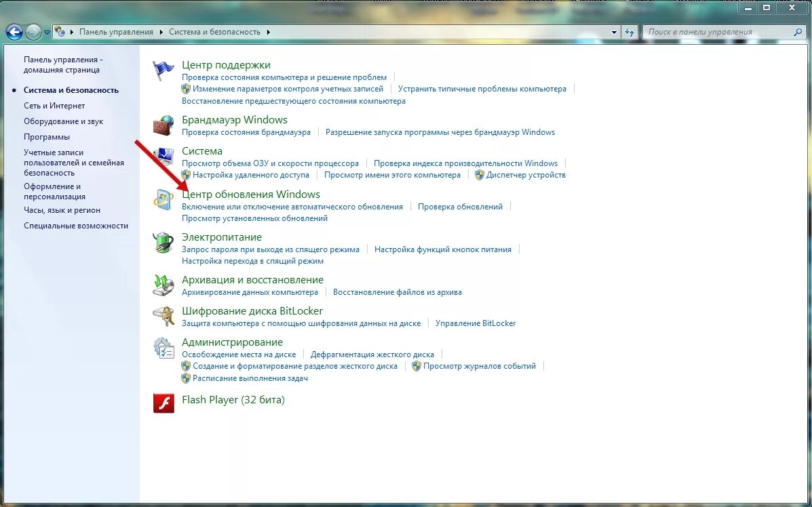This screenshot has height=507, width=812.
Task: Select Панель управления breadcrumb segment
Action: pyautogui.click(x=116, y=32)
